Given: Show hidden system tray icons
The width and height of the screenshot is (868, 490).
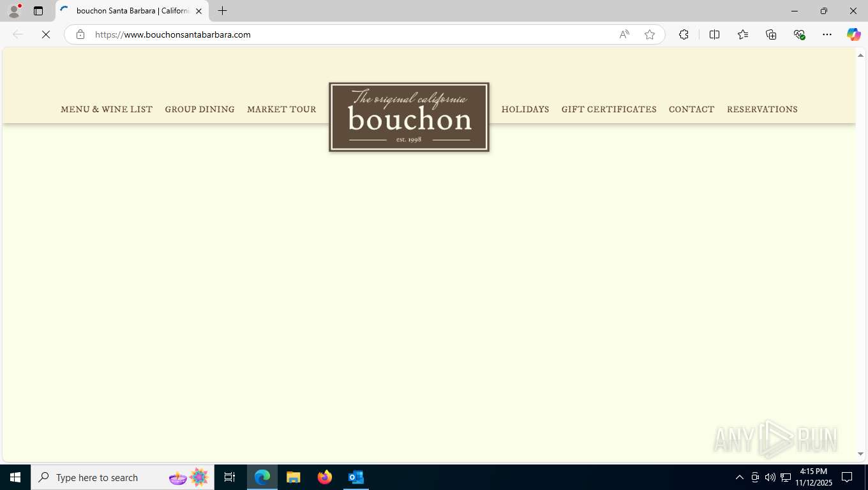Looking at the screenshot, I should click(x=740, y=477).
